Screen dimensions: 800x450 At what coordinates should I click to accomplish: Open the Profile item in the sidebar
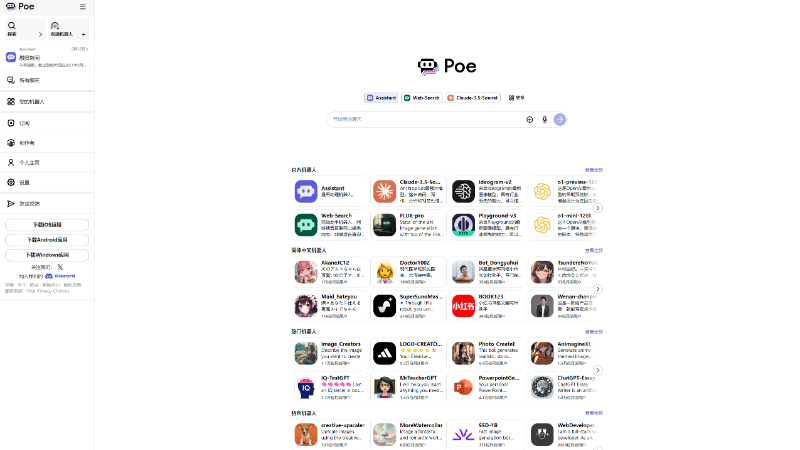click(x=47, y=162)
